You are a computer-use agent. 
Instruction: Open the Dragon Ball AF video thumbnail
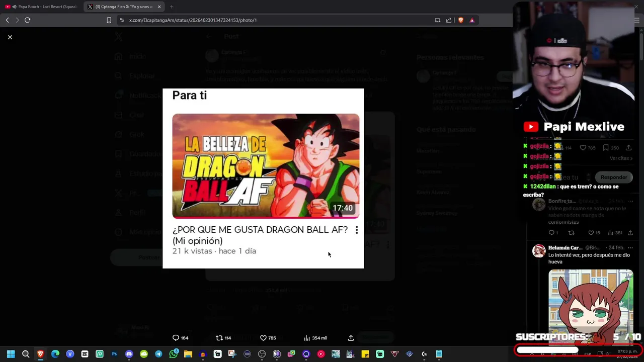click(x=266, y=166)
